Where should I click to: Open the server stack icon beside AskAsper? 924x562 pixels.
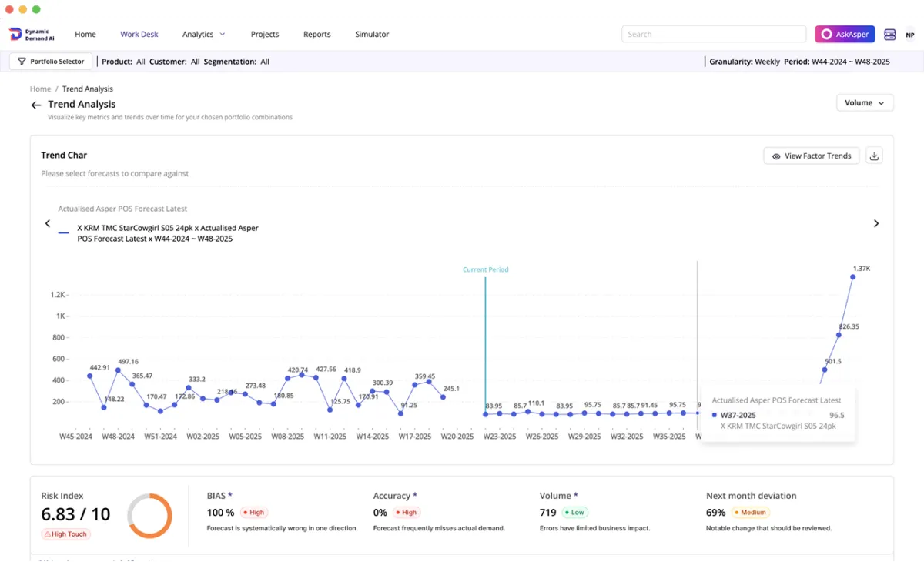click(890, 34)
